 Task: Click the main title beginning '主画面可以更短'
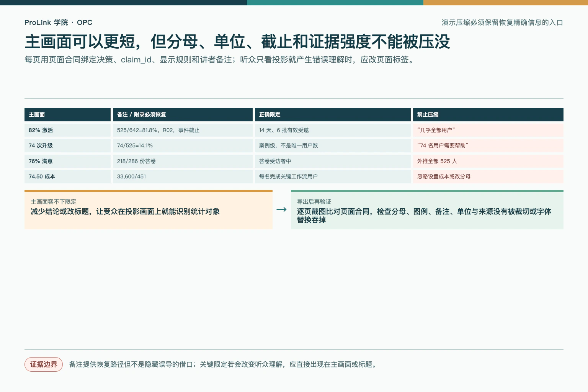[237, 41]
